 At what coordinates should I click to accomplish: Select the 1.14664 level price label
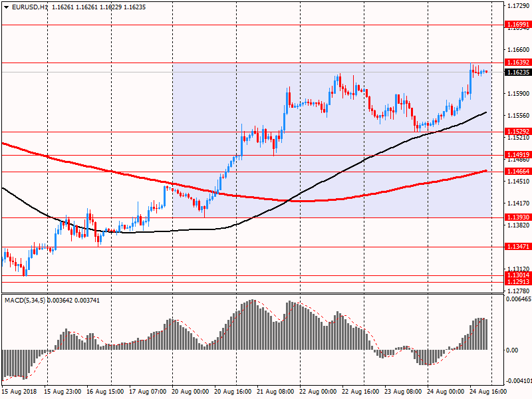pyautogui.click(x=518, y=172)
